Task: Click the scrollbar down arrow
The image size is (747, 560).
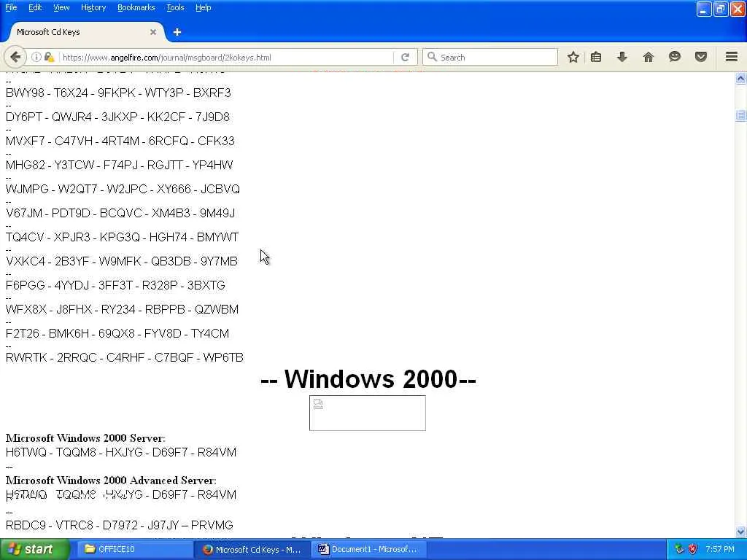Action: pos(740,532)
